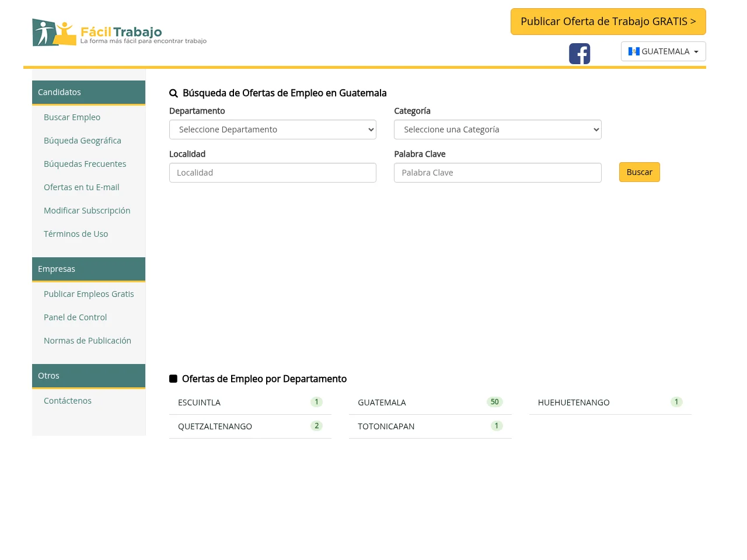Viewport: 747px width, 560px height.
Task: Click the 1 badge next to ESCUINTLA
Action: point(317,402)
